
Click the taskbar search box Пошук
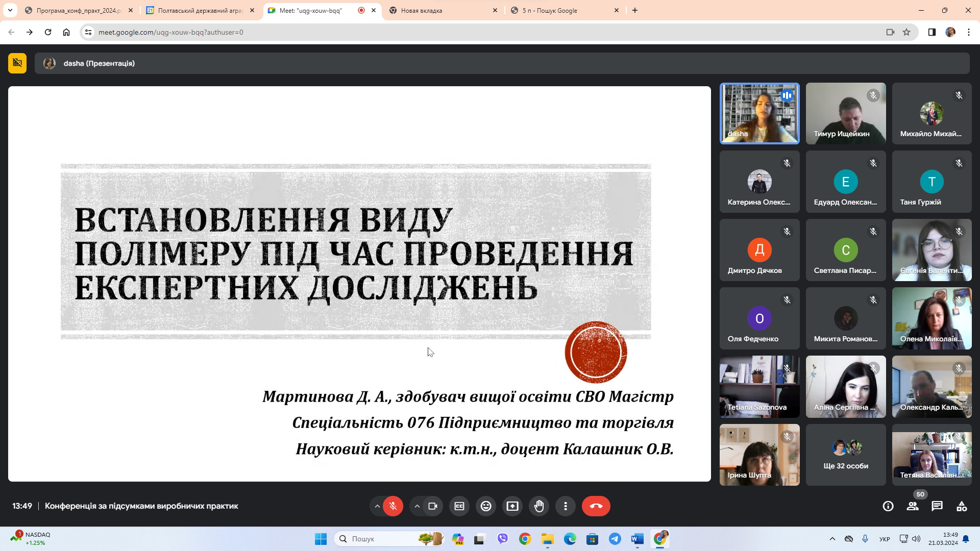tap(389, 539)
